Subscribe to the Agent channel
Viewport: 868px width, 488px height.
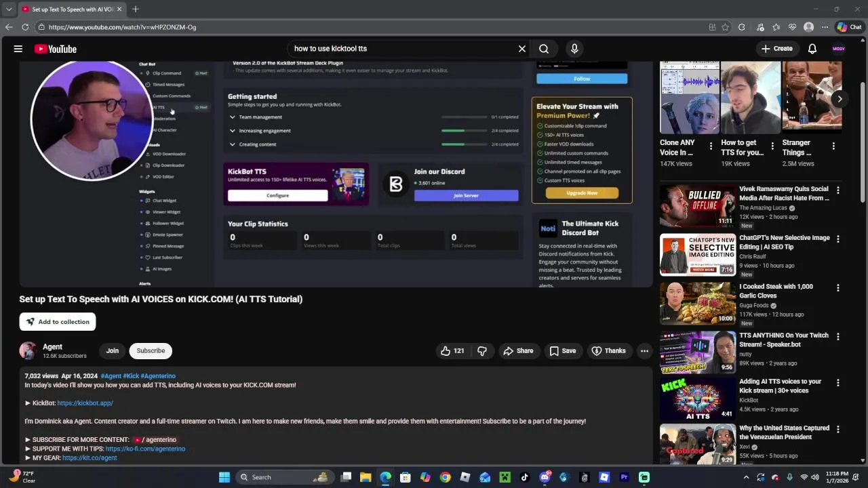151,350
